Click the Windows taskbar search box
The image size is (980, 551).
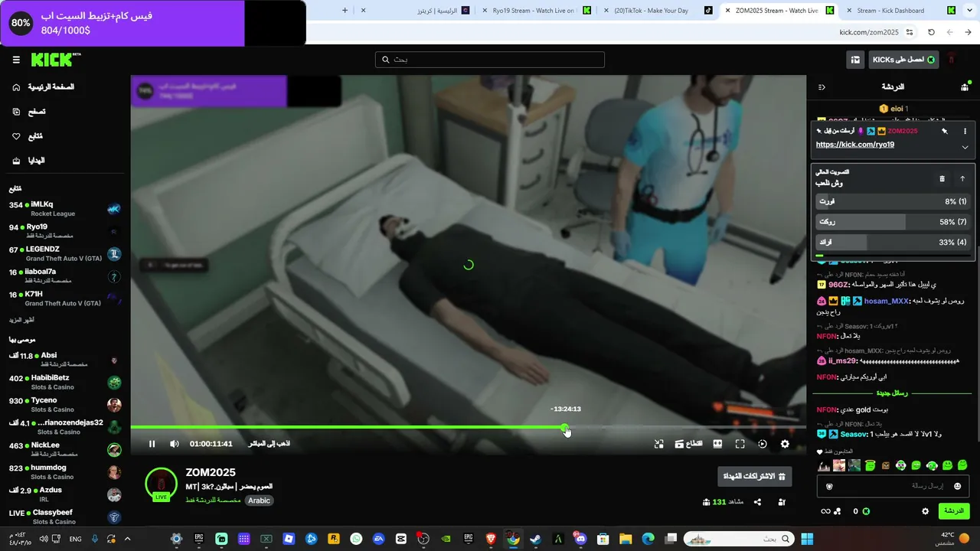coord(739,539)
